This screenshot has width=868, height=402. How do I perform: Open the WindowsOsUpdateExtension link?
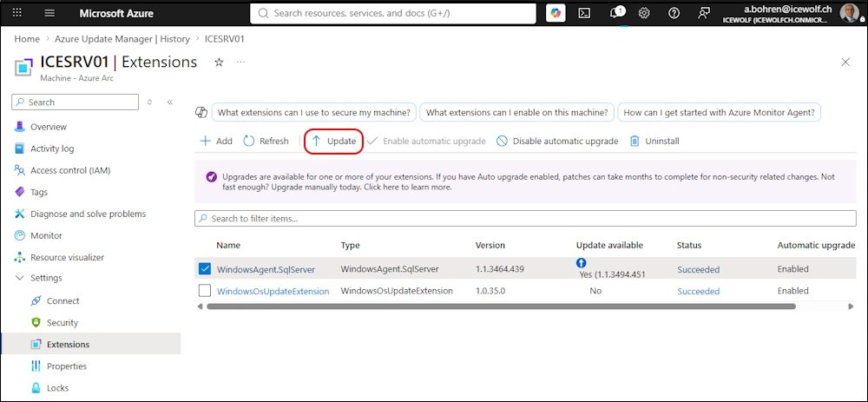click(x=273, y=291)
